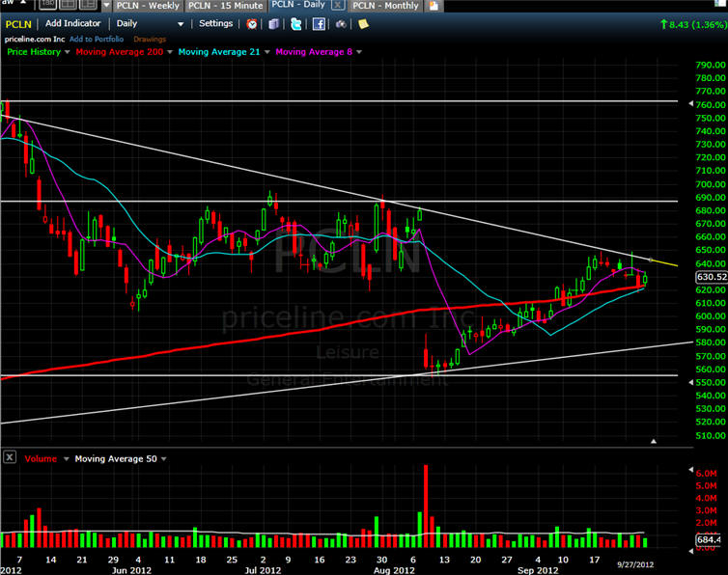Share the chart on Facebook

tap(319, 23)
